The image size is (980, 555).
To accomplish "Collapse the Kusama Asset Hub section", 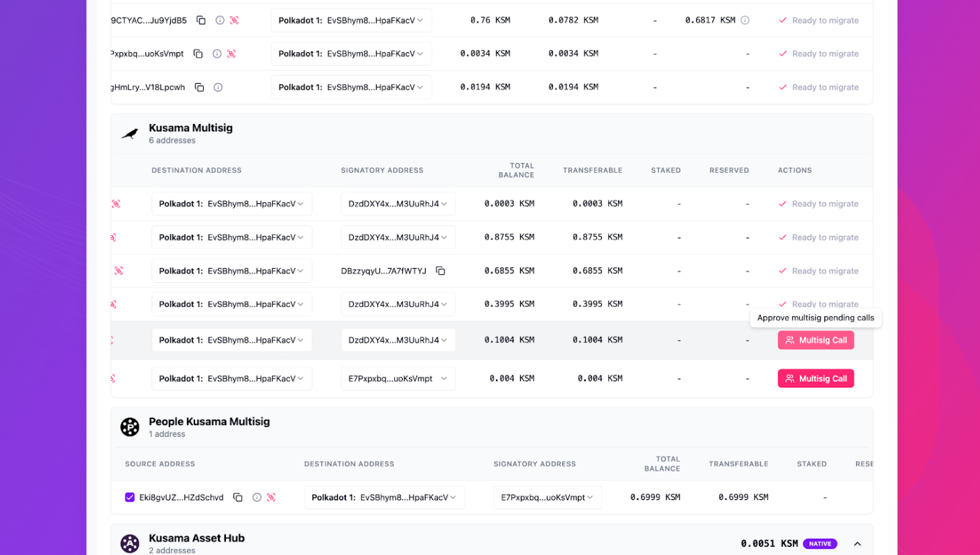I will [x=857, y=544].
